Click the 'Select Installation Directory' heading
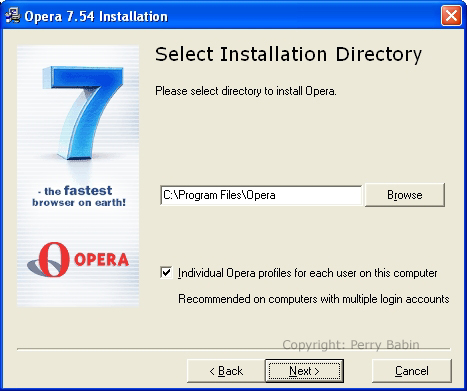 288,54
